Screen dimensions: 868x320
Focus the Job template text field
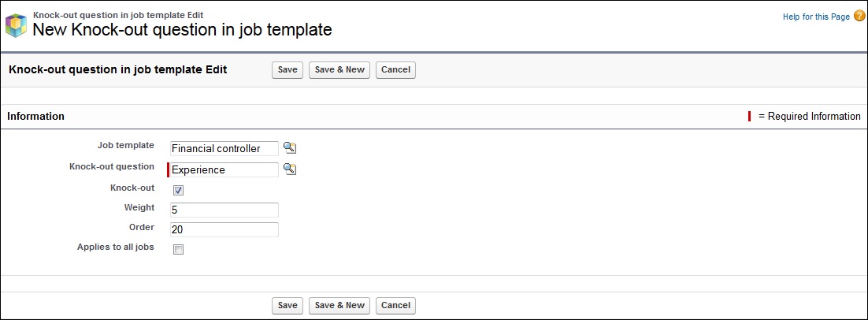click(x=224, y=148)
